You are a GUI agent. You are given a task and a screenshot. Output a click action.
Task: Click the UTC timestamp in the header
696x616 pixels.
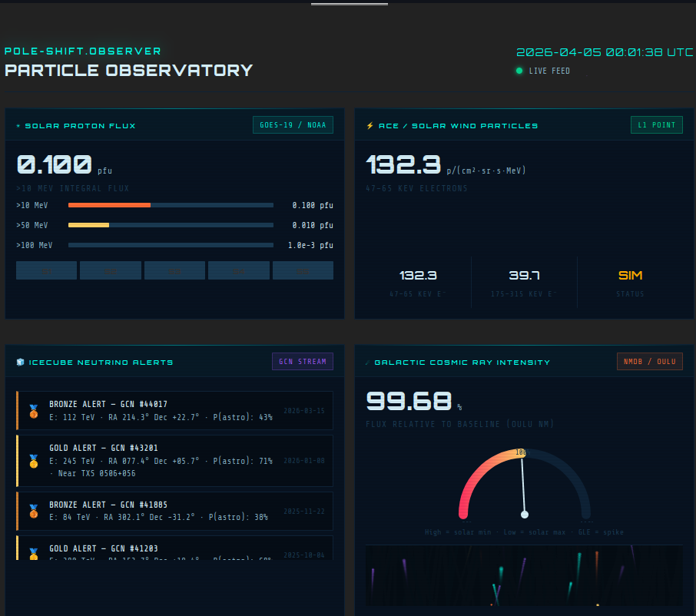[604, 52]
